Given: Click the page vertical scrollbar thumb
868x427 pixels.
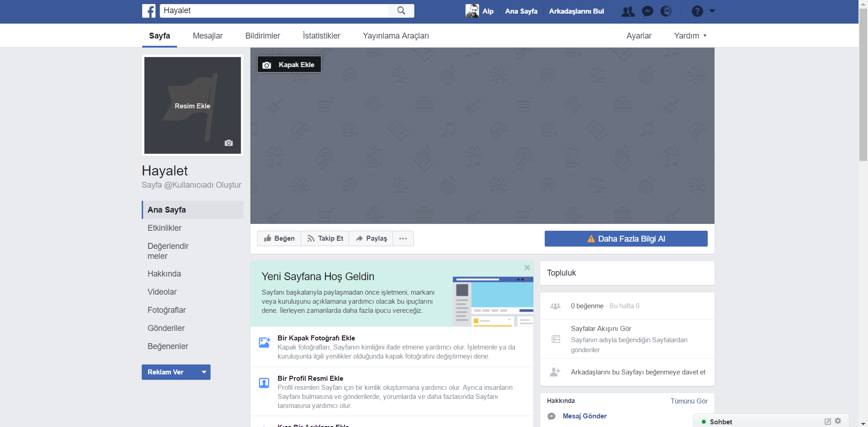Looking at the screenshot, I should [863, 84].
